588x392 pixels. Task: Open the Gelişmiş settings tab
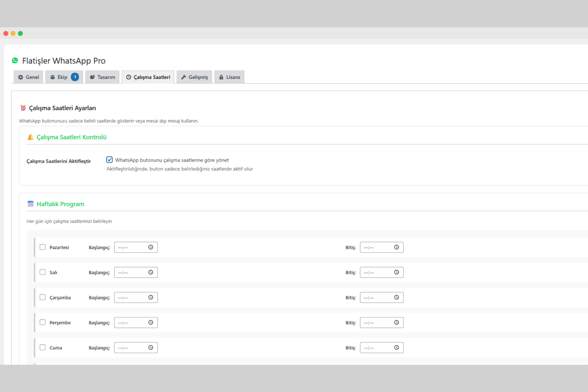(195, 77)
